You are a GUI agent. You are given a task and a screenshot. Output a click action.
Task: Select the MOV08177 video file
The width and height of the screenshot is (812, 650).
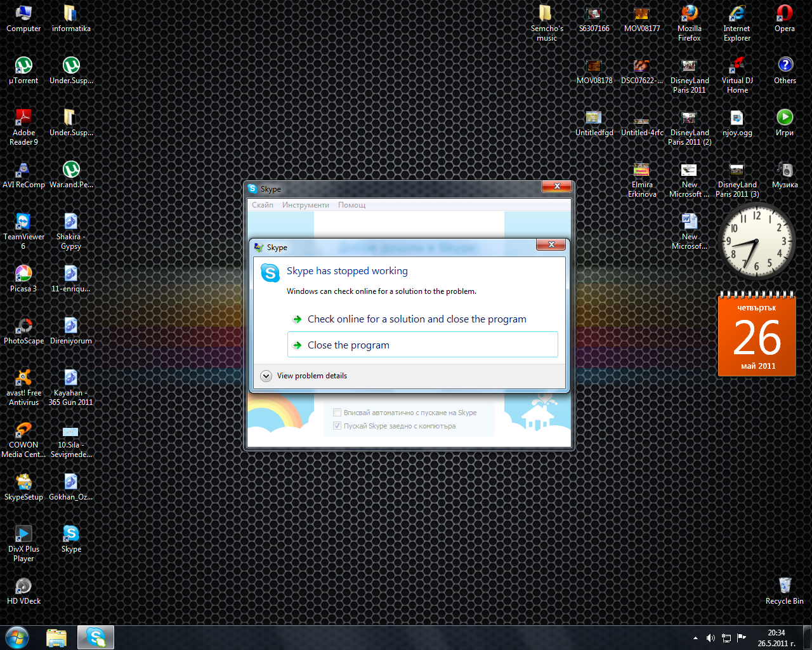(642, 19)
